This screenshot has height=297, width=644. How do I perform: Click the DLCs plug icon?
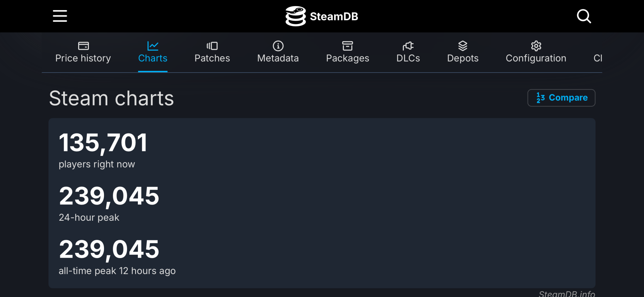click(408, 46)
